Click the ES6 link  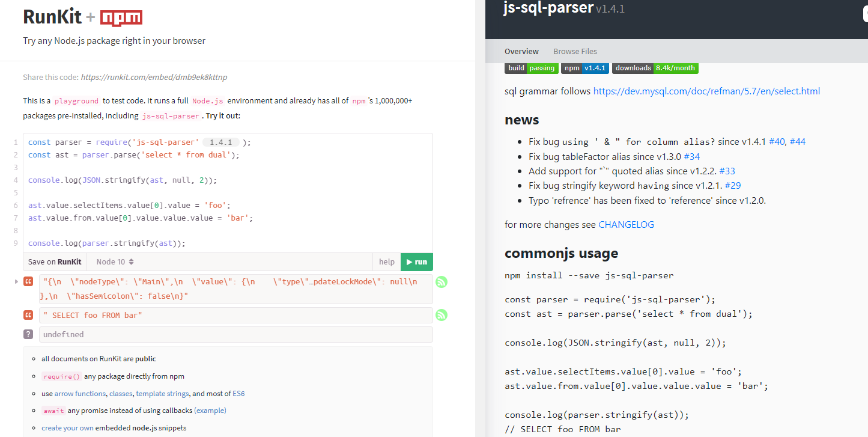pyautogui.click(x=238, y=394)
